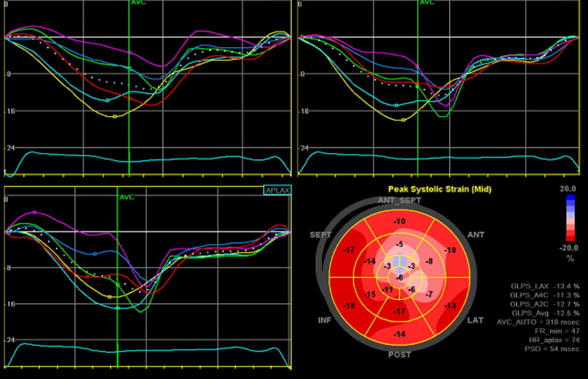This screenshot has width=588, height=379.
Task: Select the mid posterior segment showing -17
Action: (x=399, y=311)
